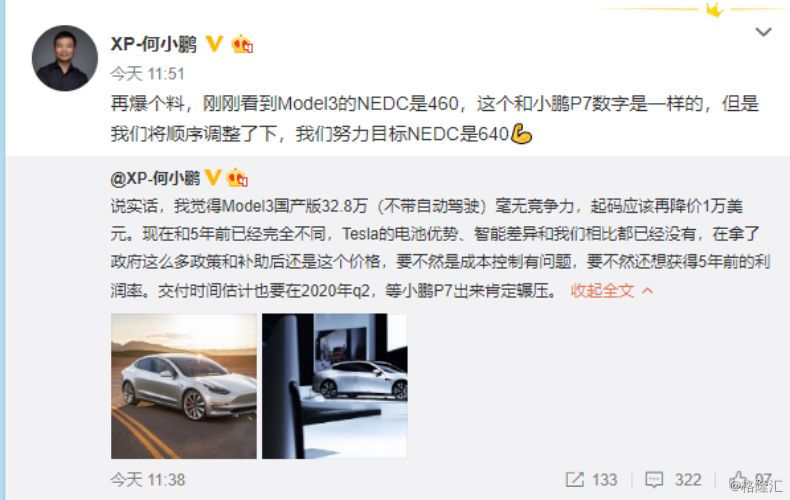Open the @XP-何小鹏 mention in quoted post
The height and width of the screenshot is (500, 790).
155,178
